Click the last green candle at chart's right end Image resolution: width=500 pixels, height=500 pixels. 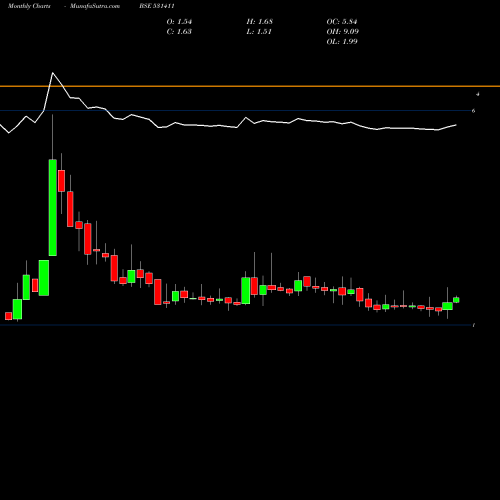[x=456, y=300]
